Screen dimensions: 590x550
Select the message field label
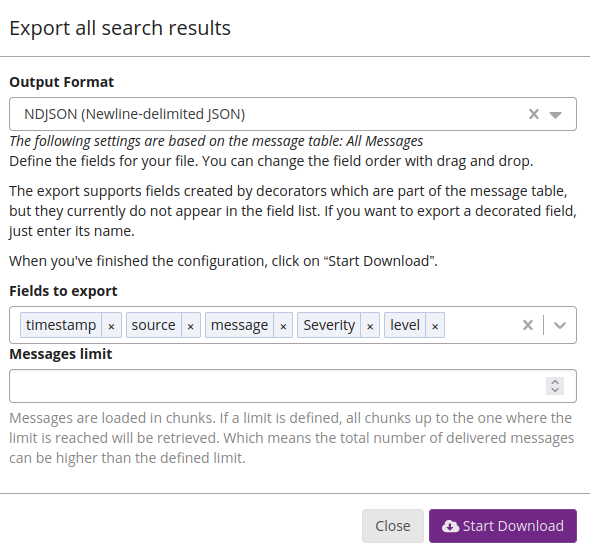[239, 325]
